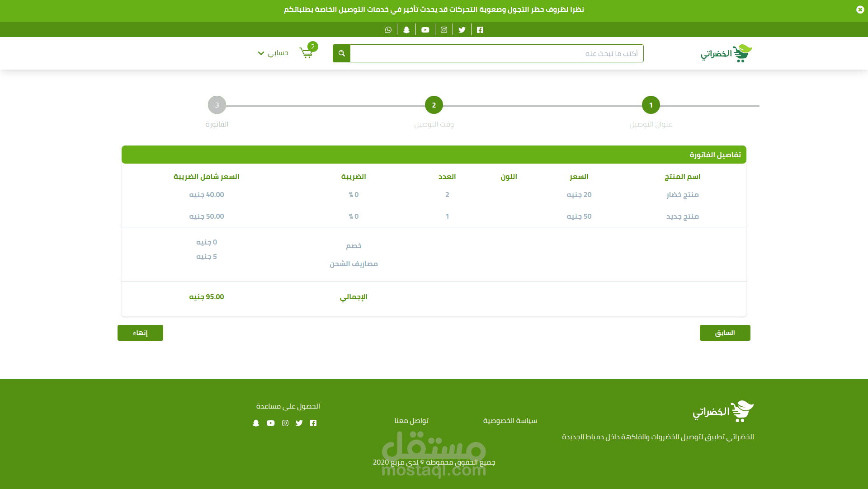Image resolution: width=868 pixels, height=489 pixels.
Task: Dismiss the curfew notice banner
Action: [x=860, y=9]
